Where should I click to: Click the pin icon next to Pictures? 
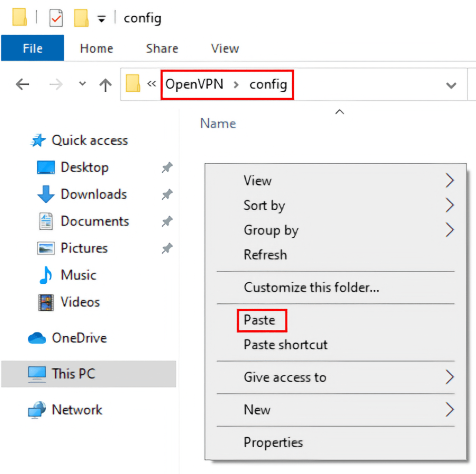pos(167,248)
